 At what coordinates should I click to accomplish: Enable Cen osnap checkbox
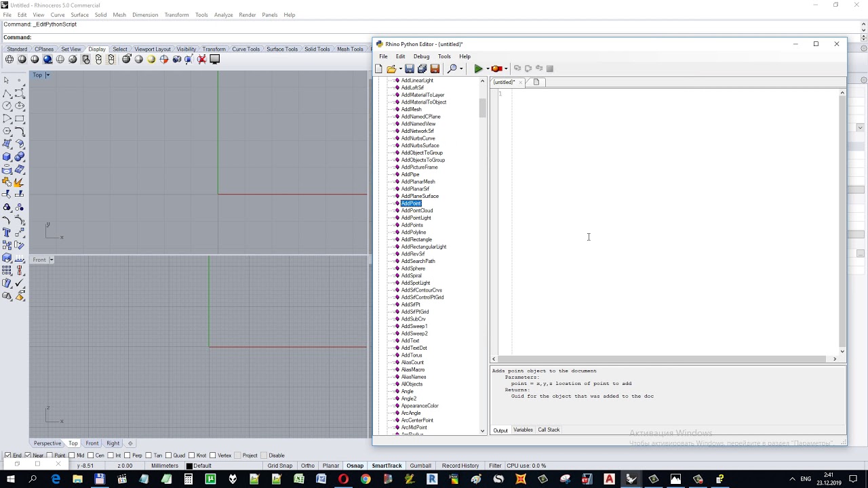91,455
